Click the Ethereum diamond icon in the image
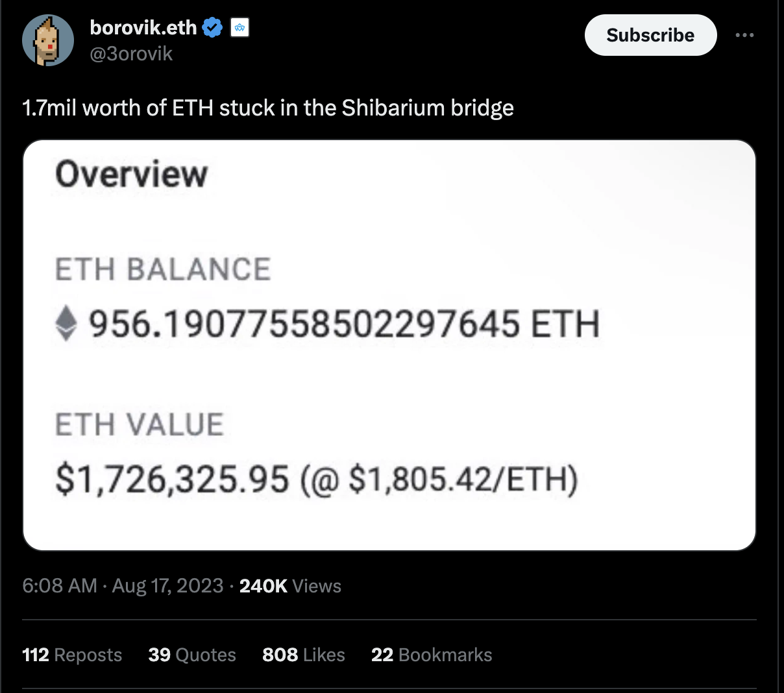 (66, 324)
